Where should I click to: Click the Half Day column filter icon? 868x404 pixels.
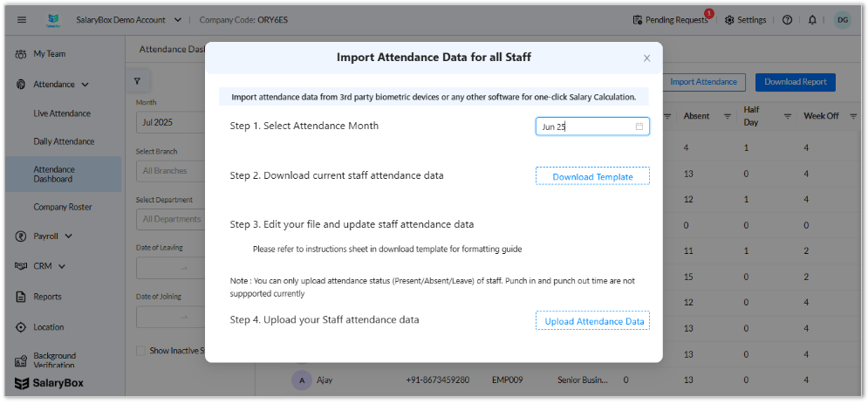pyautogui.click(x=788, y=116)
